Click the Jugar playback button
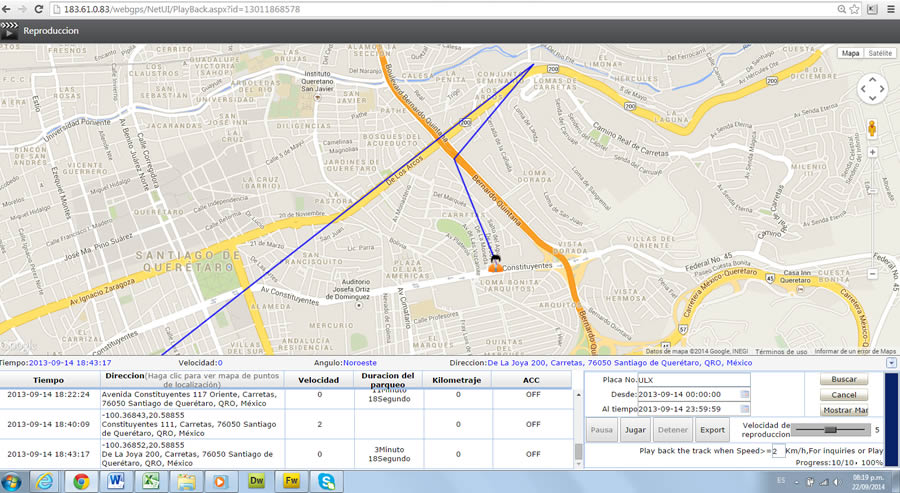 pos(635,430)
